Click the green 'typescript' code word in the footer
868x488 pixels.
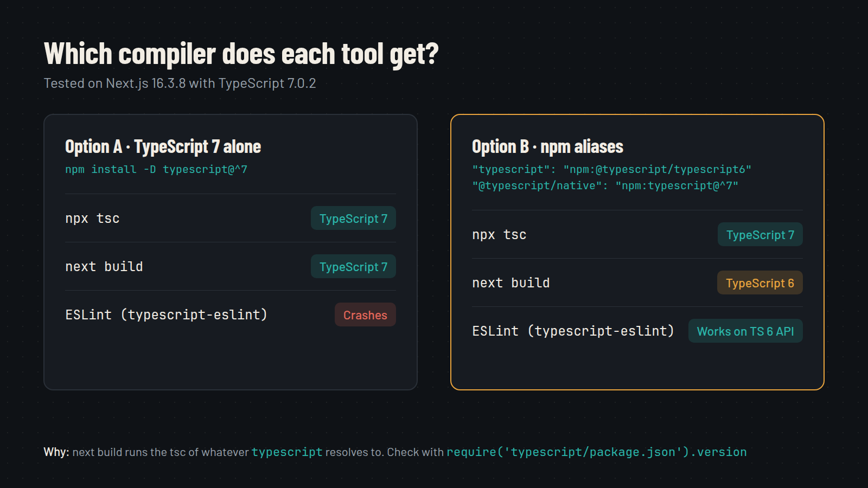[287, 452]
